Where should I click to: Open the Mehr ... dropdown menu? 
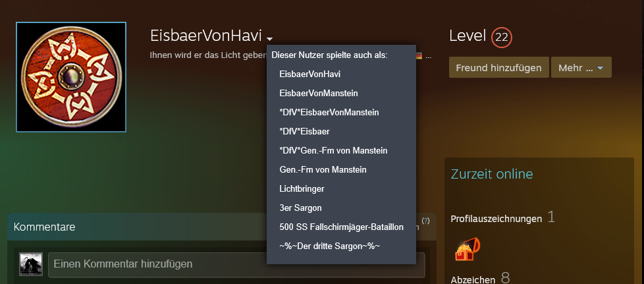click(x=581, y=67)
